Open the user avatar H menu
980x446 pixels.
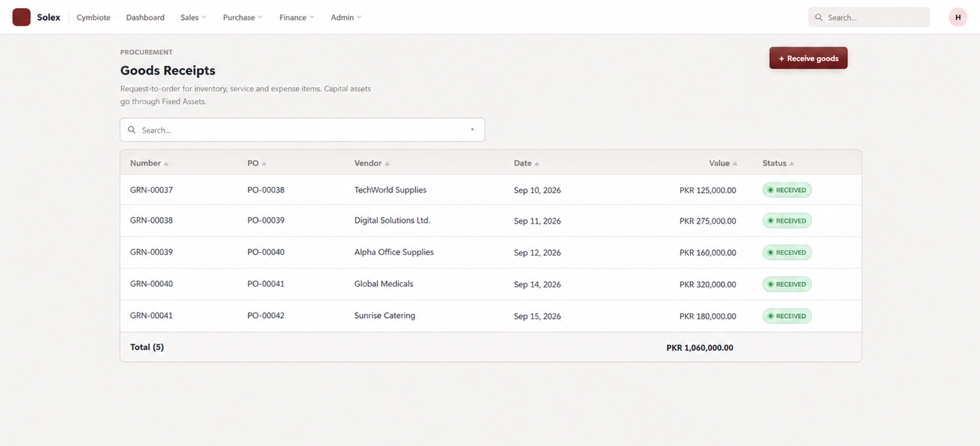click(958, 18)
